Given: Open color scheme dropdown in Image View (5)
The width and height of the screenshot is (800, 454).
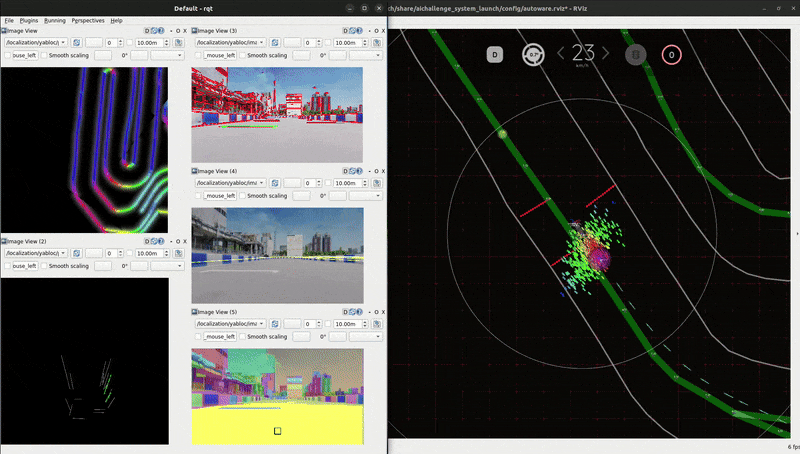Looking at the screenshot, I should (x=366, y=336).
